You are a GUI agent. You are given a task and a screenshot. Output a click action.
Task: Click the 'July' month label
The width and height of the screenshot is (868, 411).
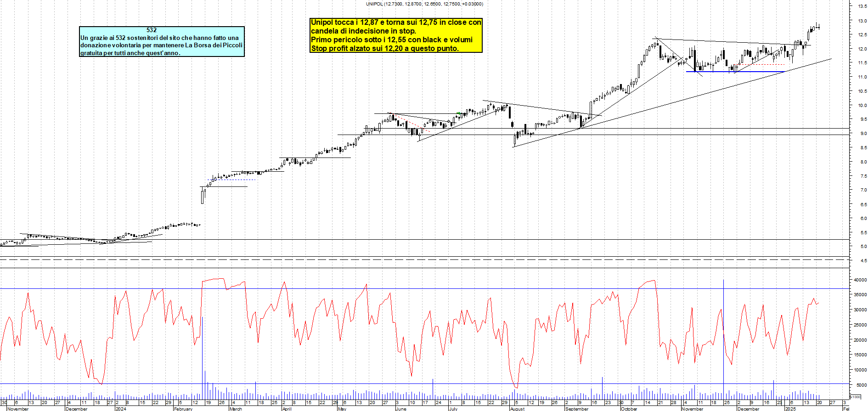coord(453,409)
